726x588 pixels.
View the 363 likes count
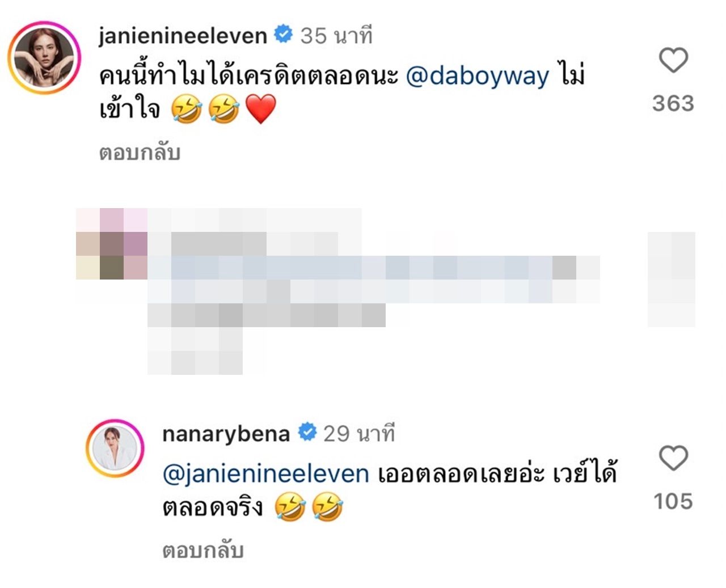coord(673,103)
